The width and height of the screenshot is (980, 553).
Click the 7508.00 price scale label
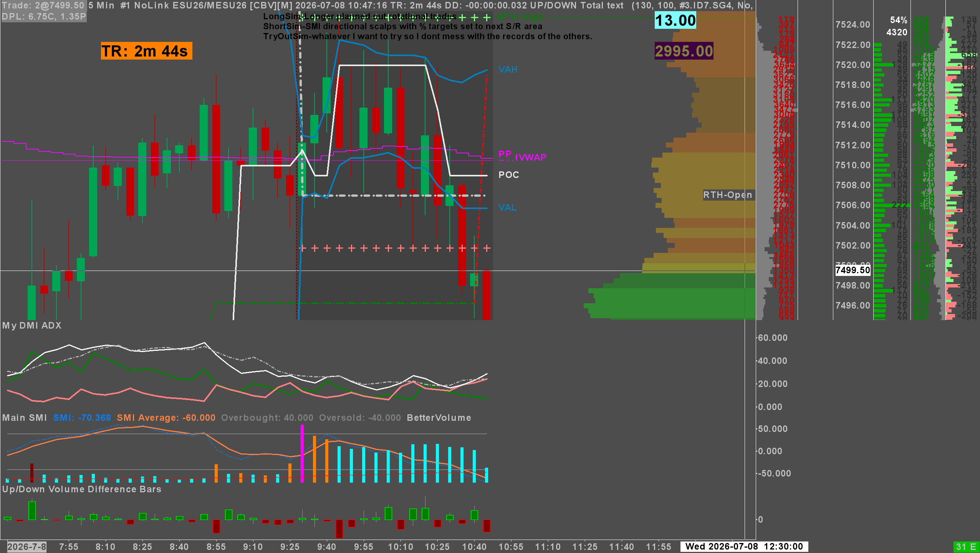point(853,185)
